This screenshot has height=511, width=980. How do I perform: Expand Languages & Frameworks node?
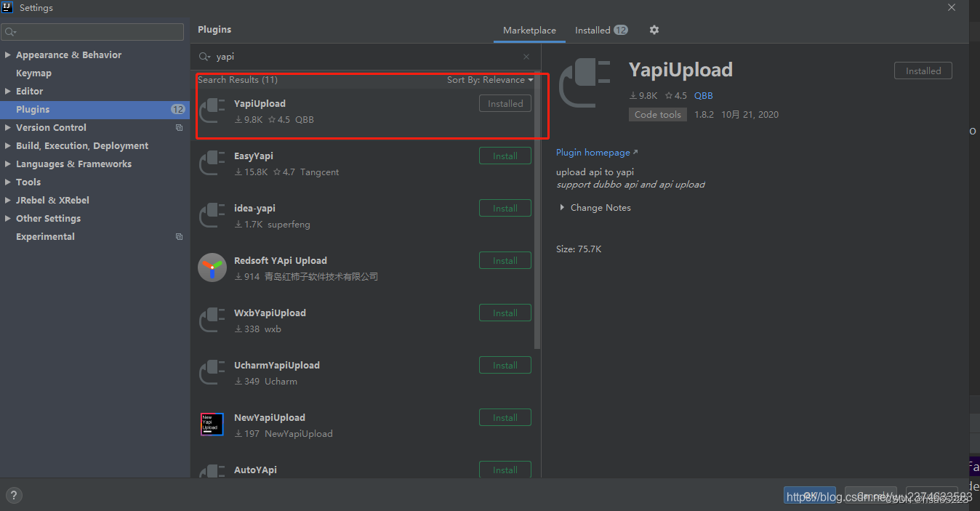(8, 164)
